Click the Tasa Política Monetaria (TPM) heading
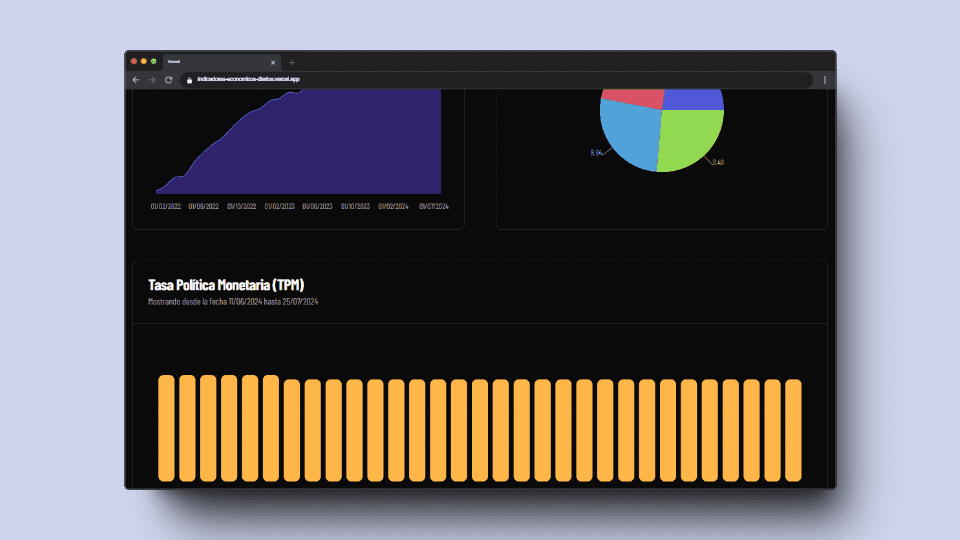960x540 pixels. pyautogui.click(x=226, y=285)
